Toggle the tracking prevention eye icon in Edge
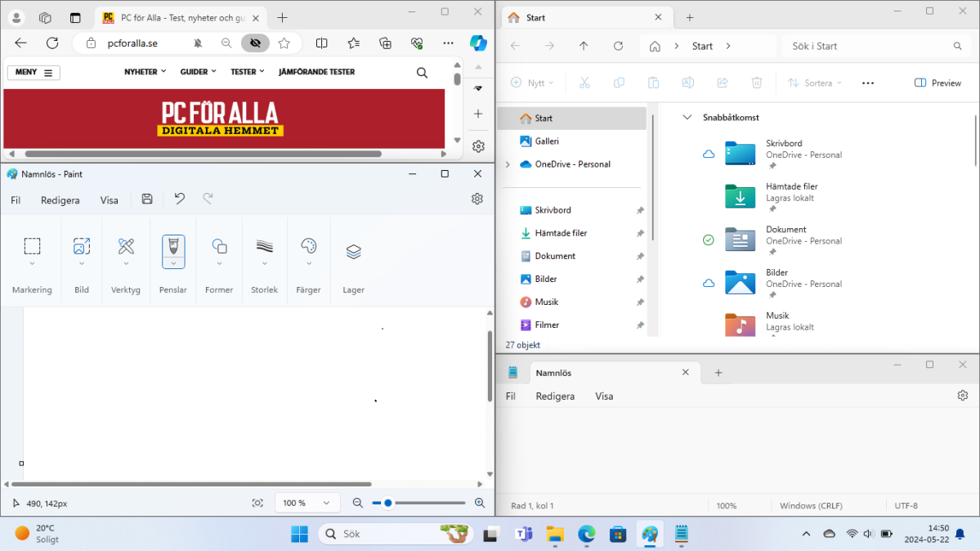Screen dimensions: 980x551 pyautogui.click(x=255, y=43)
